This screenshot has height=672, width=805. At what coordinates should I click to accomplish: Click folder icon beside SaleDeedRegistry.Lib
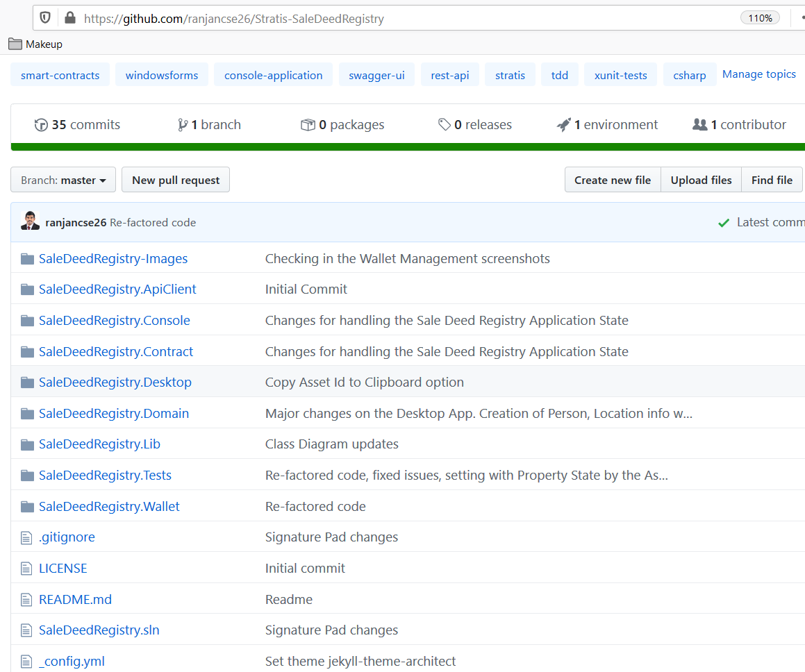(x=27, y=444)
